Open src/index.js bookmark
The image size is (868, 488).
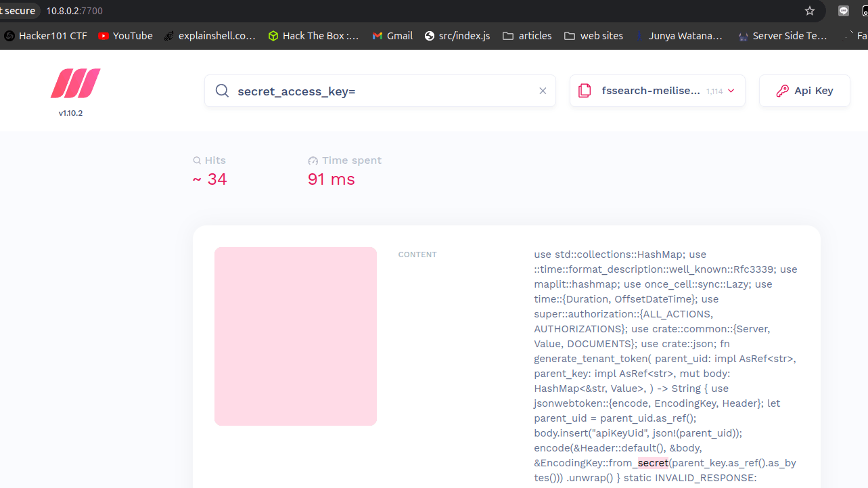(x=457, y=36)
